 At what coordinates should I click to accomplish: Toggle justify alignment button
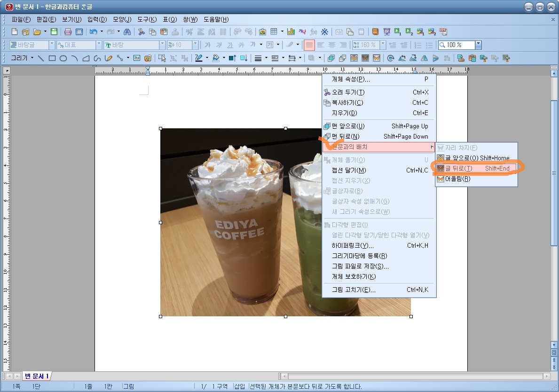(309, 45)
